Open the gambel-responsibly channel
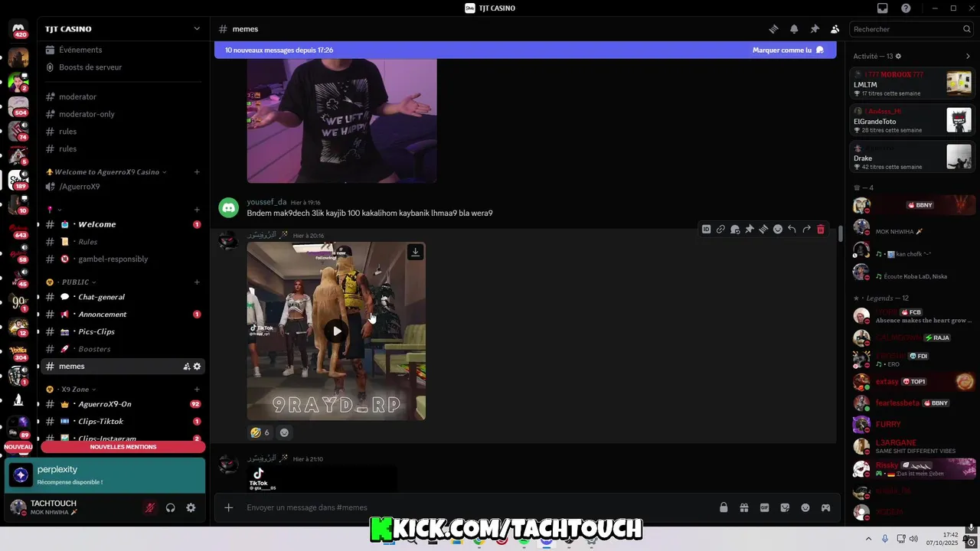The image size is (980, 551). tap(122, 259)
